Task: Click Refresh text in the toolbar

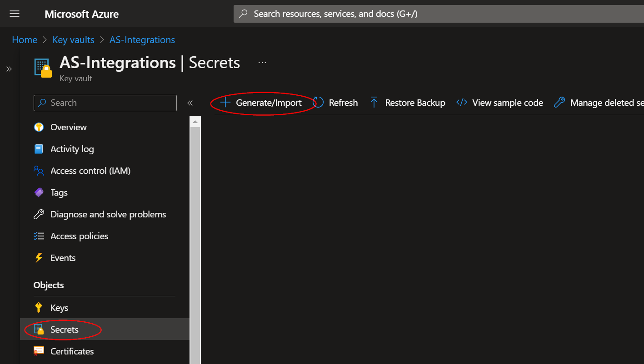Action: pos(343,103)
